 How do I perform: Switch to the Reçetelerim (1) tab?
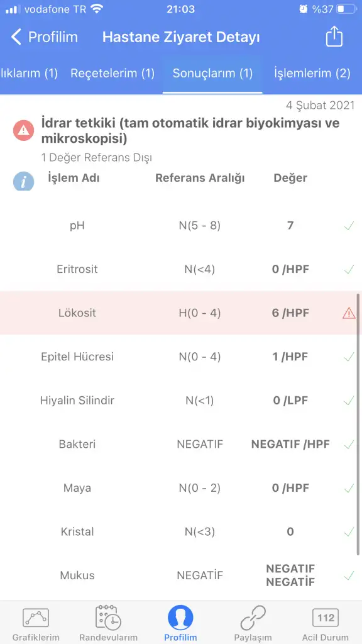pos(112,74)
